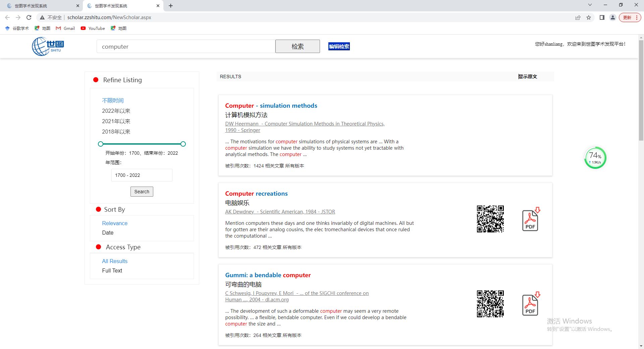Download PDF for Gummi bendable computer article
Image resolution: width=644 pixels, height=349 pixels.
[531, 304]
